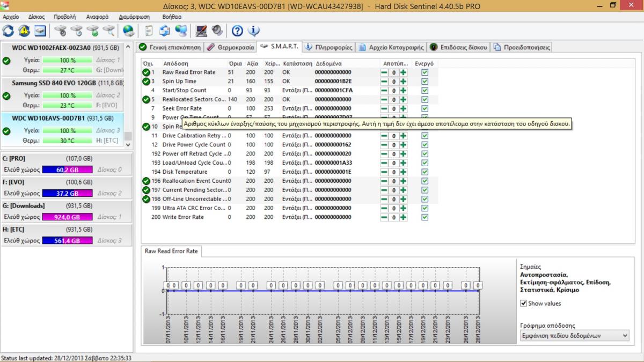Click the blue disk panel toolbar icon
This screenshot has height=362, width=644.
pos(41,31)
